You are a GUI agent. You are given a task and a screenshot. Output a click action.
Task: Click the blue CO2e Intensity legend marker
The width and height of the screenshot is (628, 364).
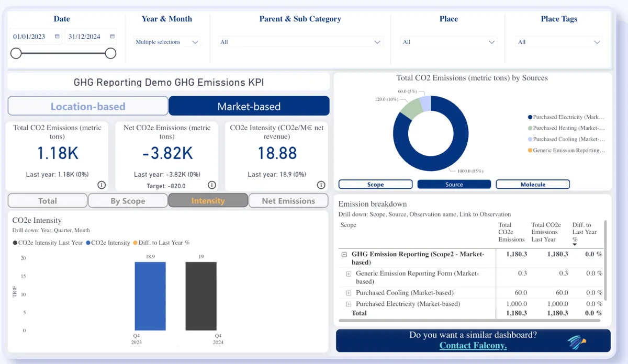click(x=88, y=243)
